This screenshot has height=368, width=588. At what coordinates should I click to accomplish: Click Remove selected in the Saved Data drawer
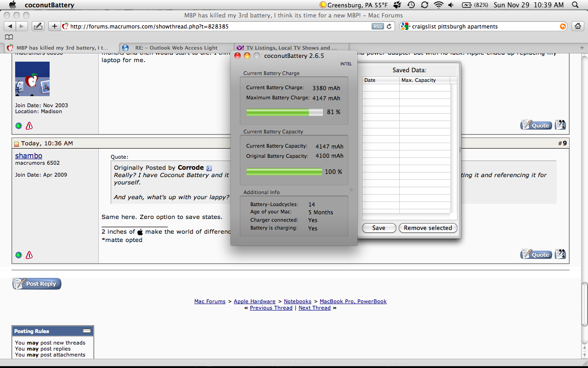(428, 228)
